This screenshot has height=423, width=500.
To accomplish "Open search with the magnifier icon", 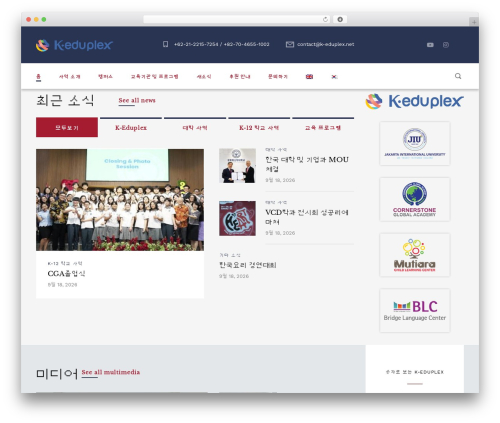I will click(458, 76).
